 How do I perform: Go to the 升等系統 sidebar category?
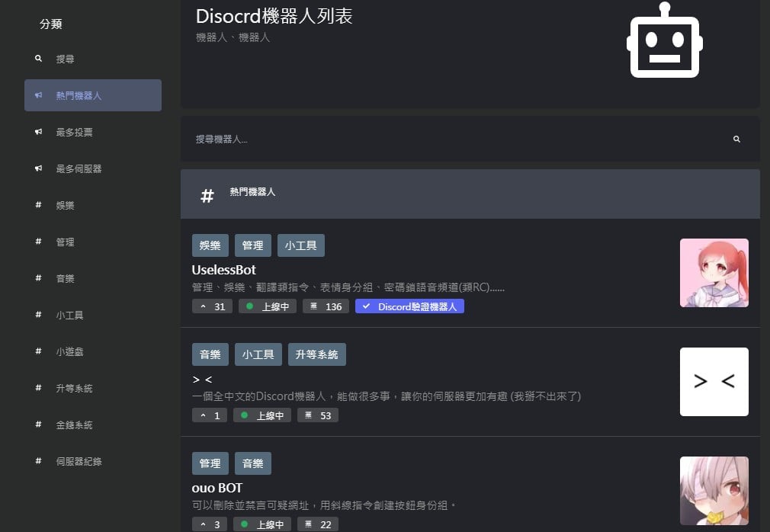[93, 388]
